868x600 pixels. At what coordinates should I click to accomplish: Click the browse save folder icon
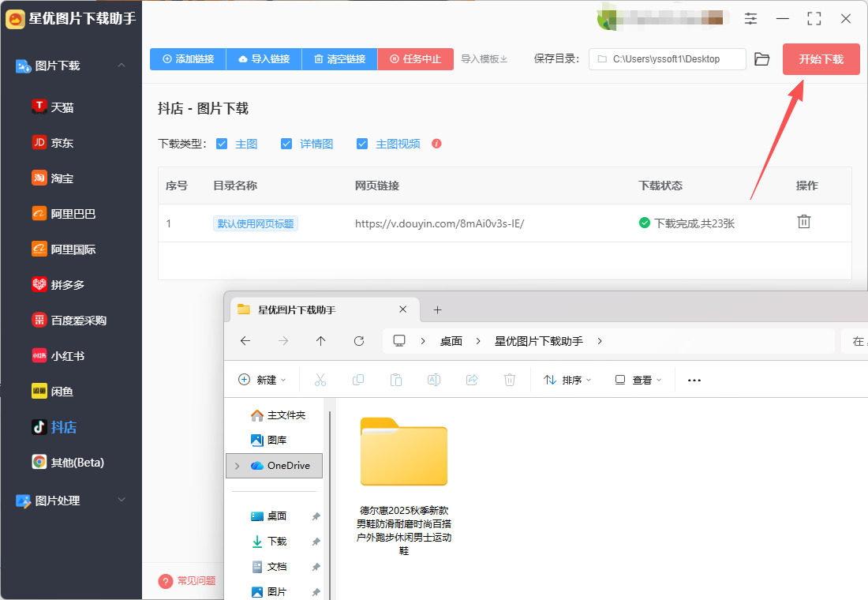pos(762,58)
